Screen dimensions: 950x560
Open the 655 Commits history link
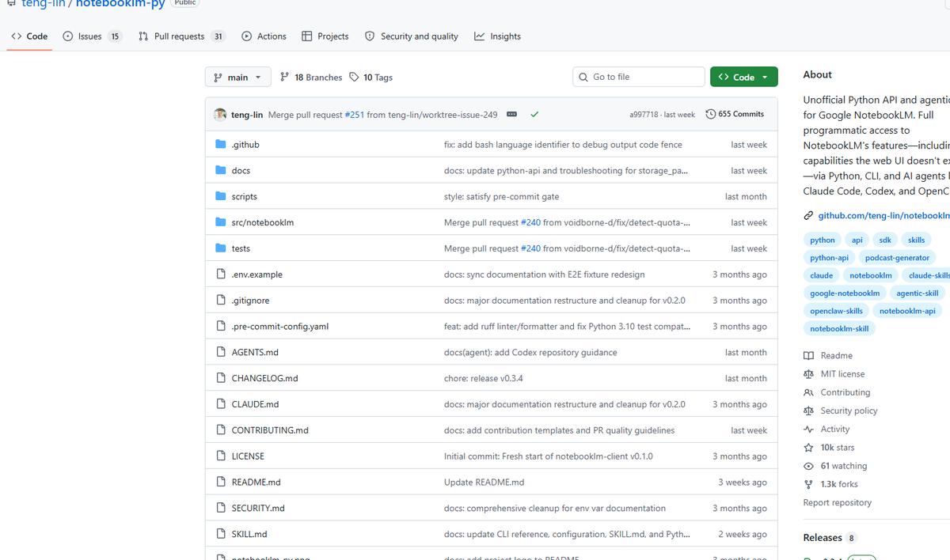735,115
